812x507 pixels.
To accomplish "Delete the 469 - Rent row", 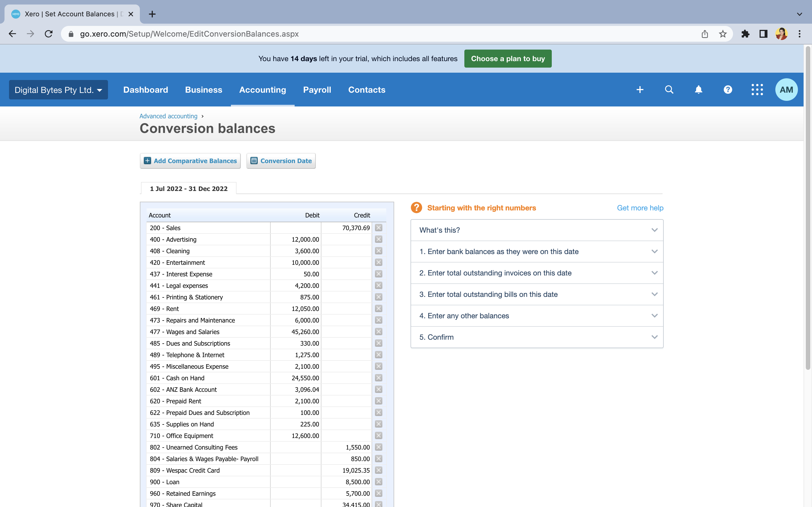I will (x=378, y=308).
